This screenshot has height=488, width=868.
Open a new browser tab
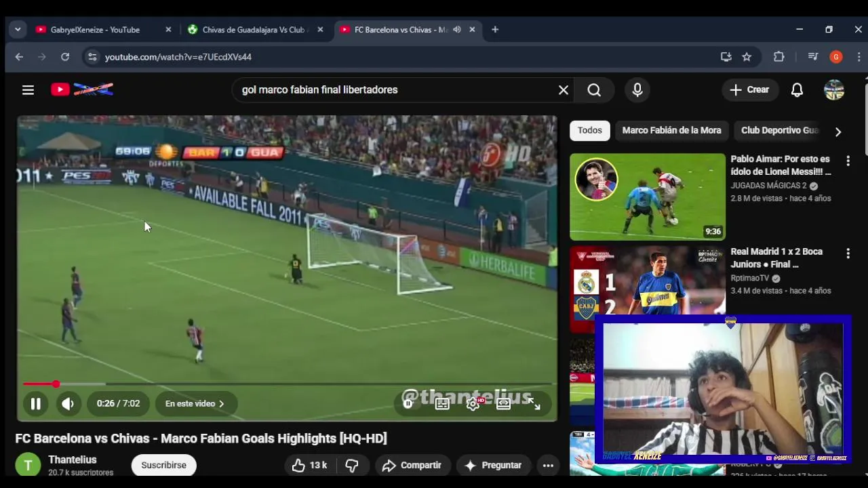495,30
